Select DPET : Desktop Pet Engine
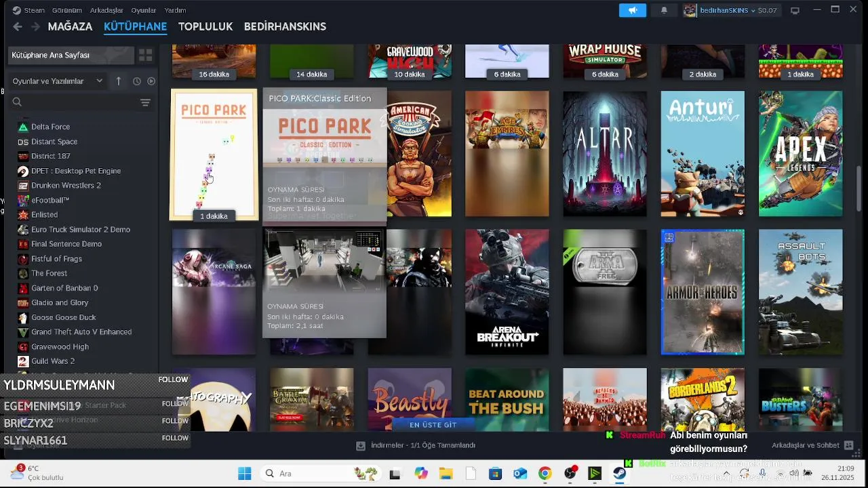Screen dimensions: 868x488 (x=76, y=171)
